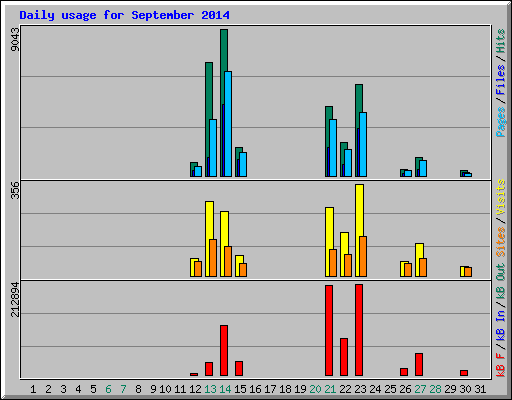Screen dimensions: 512x400
Task: Click green day label 27
Action: click(420, 389)
